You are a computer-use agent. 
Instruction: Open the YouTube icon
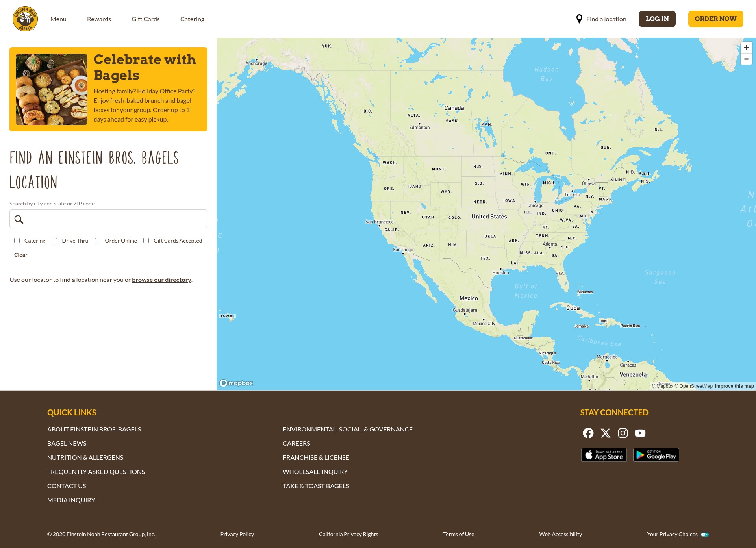pyautogui.click(x=640, y=433)
